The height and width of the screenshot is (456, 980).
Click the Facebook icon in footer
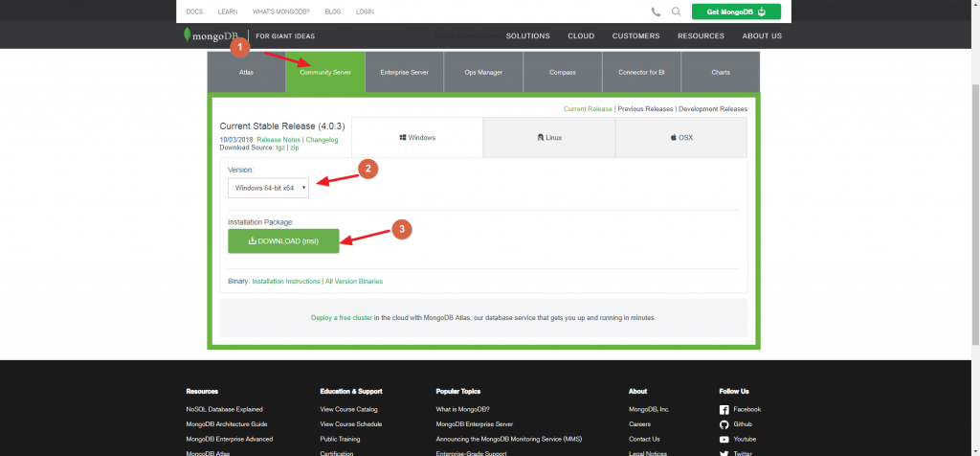pyautogui.click(x=724, y=410)
